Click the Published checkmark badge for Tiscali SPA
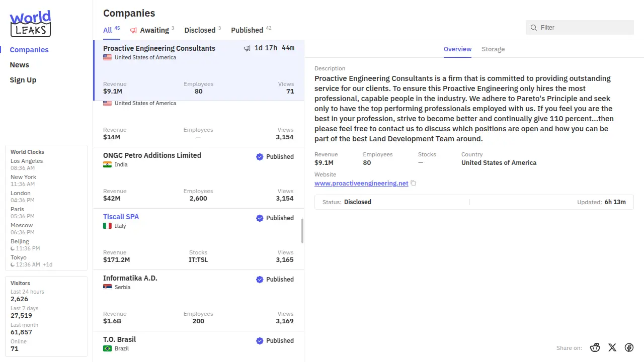This screenshot has height=362, width=644. (x=260, y=218)
